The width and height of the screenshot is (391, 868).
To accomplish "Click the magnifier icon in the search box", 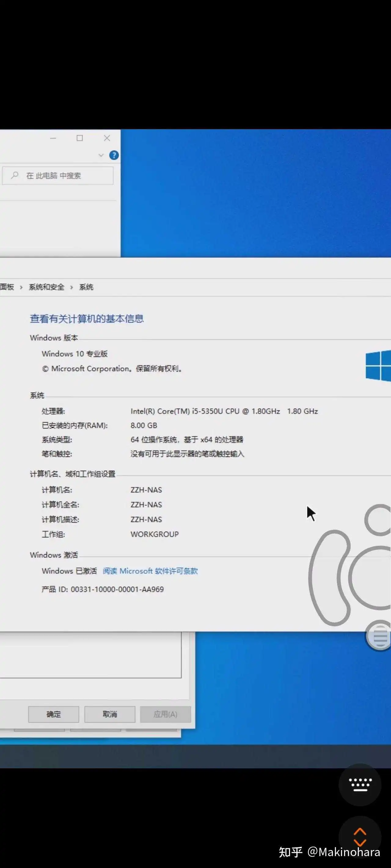I will tap(14, 175).
